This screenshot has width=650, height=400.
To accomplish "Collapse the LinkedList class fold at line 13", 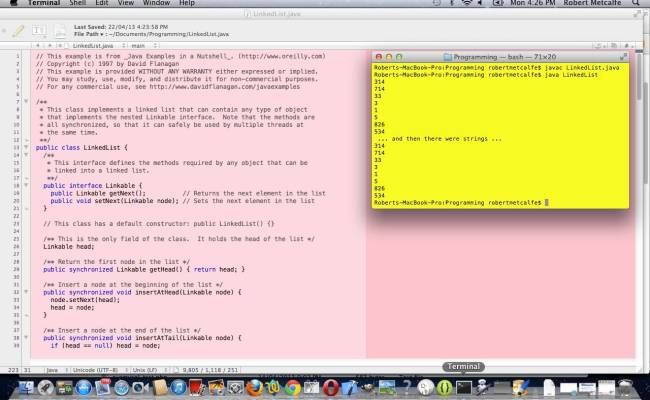I will (26, 147).
